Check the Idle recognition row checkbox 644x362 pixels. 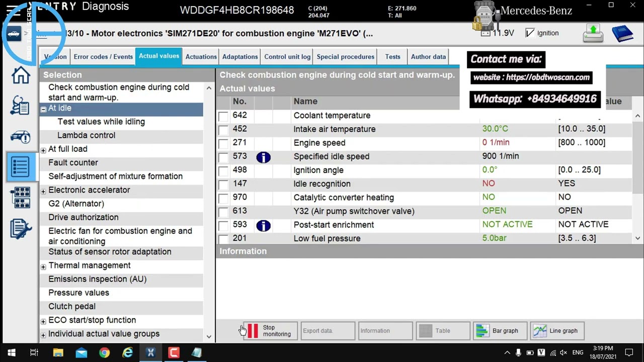pyautogui.click(x=223, y=185)
